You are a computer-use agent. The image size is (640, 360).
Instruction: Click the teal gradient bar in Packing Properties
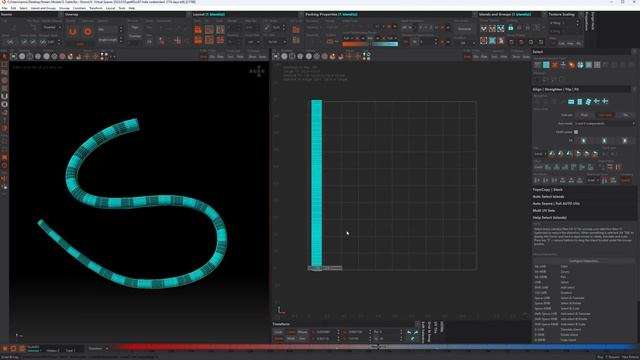click(x=385, y=44)
